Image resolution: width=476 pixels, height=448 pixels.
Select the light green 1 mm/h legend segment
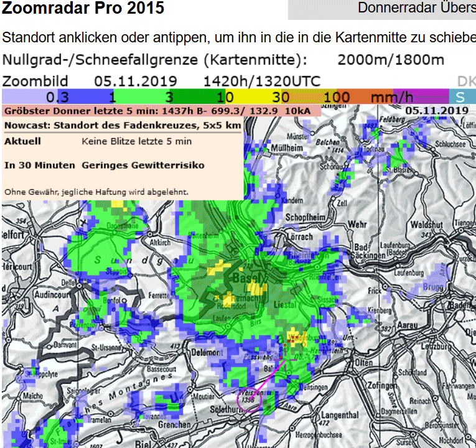click(x=141, y=96)
